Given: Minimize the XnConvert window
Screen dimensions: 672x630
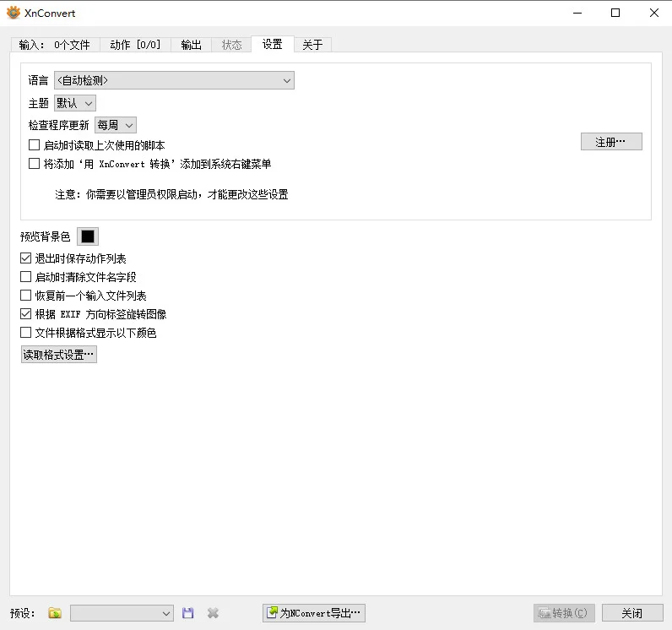Looking at the screenshot, I should (577, 13).
